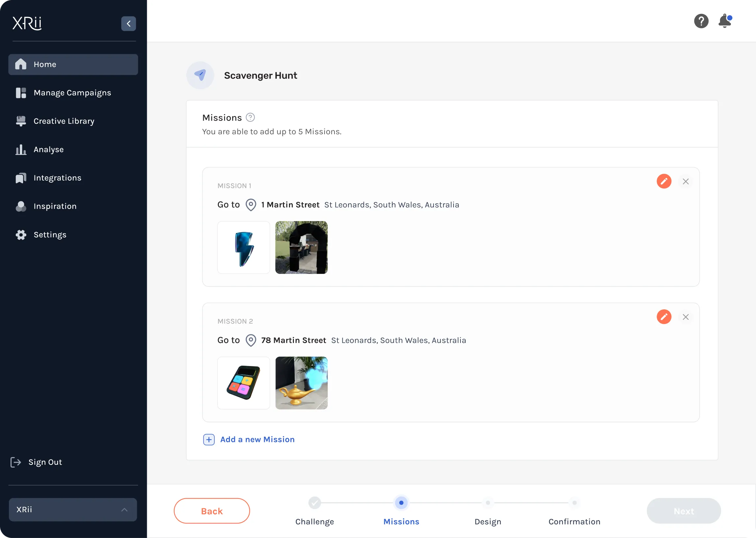Click the help question mark icon
This screenshot has width=756, height=538.
[x=701, y=21]
